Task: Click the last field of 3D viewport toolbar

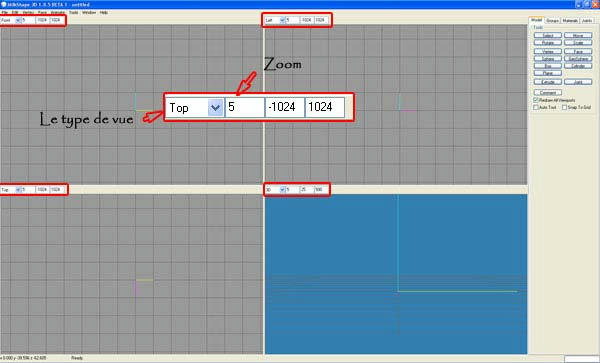Action: pyautogui.click(x=321, y=189)
